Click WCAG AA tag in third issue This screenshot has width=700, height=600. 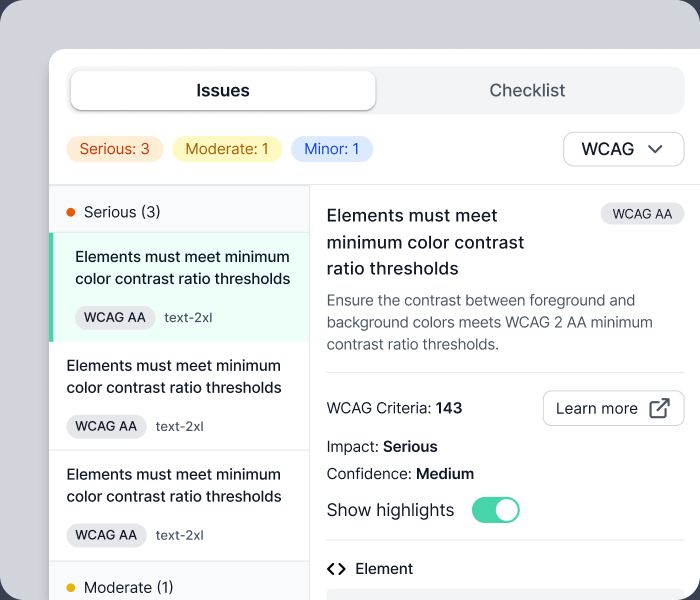(106, 535)
